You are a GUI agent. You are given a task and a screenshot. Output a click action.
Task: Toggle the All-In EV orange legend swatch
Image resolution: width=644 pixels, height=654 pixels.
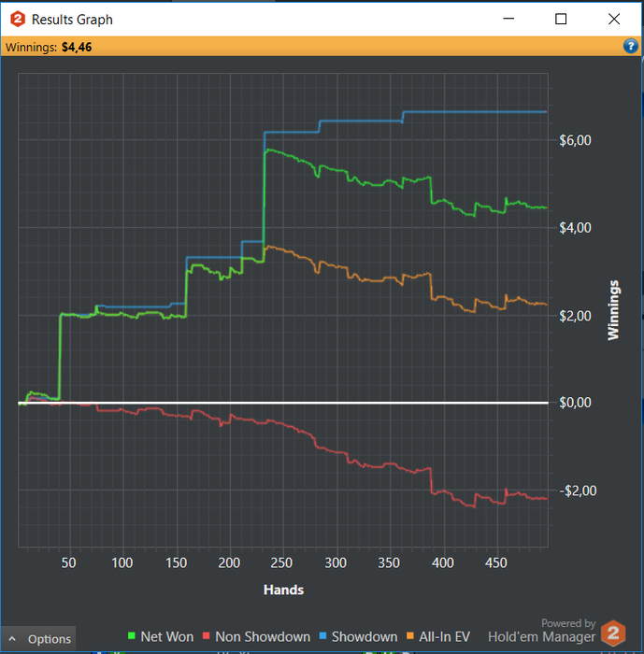point(409,636)
